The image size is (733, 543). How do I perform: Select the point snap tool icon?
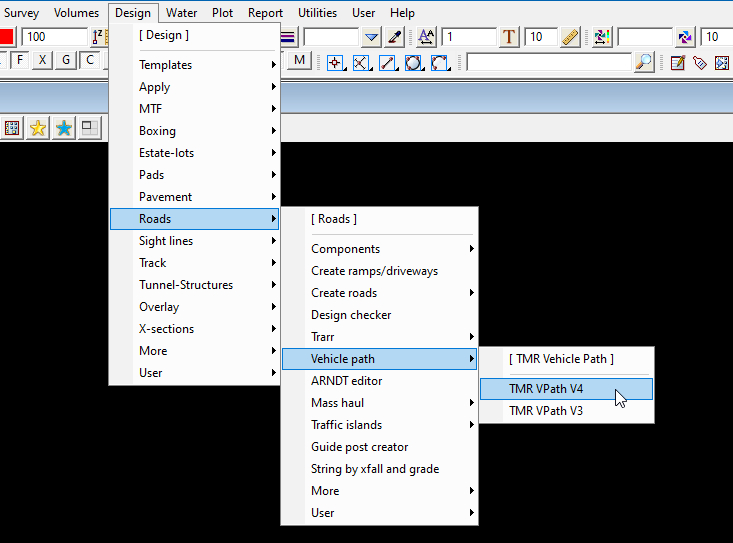(335, 62)
